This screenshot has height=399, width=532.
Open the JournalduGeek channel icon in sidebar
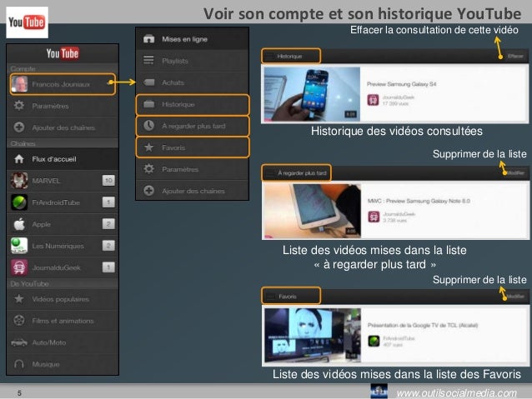click(19, 267)
